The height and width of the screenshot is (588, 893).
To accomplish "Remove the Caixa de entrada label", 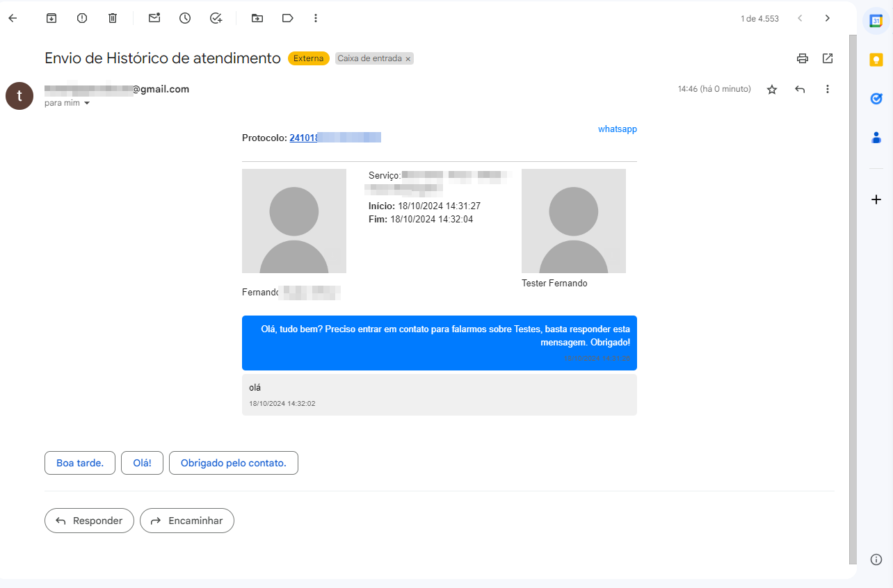I will (x=408, y=59).
